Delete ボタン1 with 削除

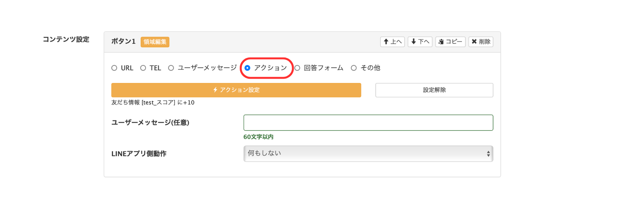(481, 42)
